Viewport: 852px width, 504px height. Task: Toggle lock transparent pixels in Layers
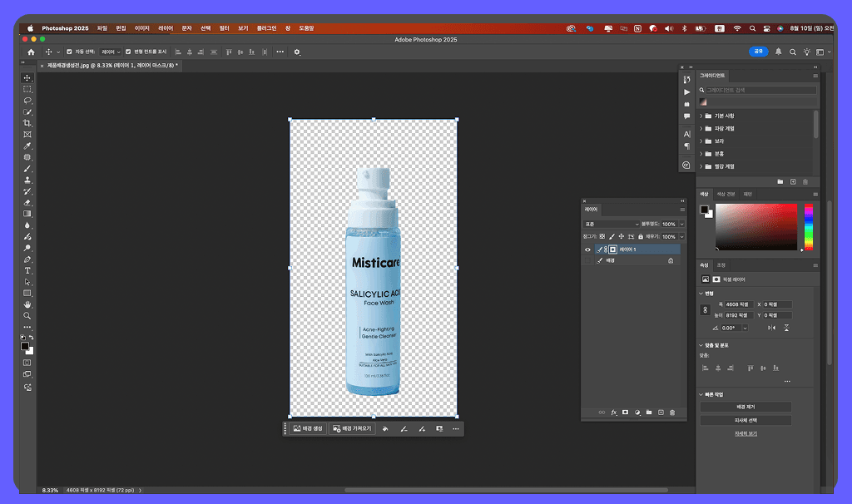tap(602, 237)
